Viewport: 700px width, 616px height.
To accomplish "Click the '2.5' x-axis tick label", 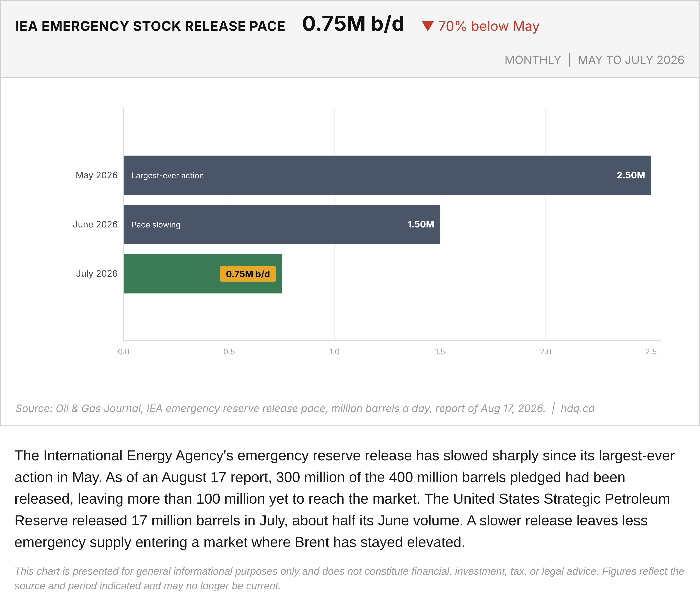I will click(651, 351).
